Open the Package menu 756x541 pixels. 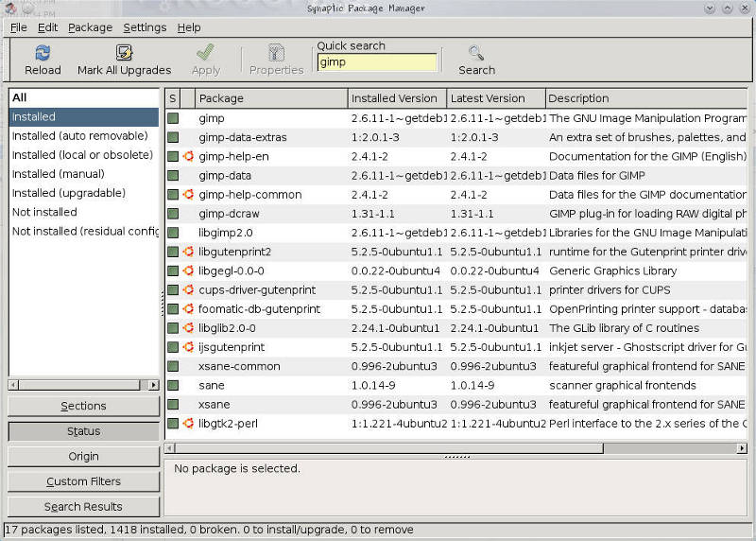tap(90, 27)
